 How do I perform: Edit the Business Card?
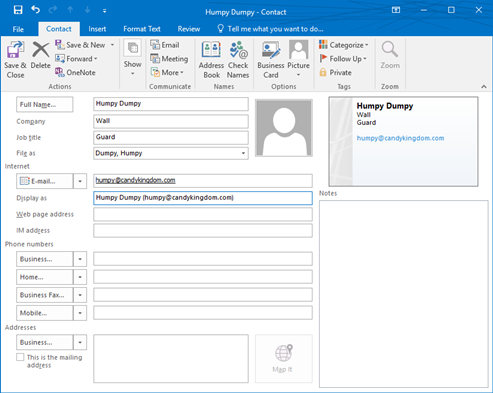(x=271, y=60)
